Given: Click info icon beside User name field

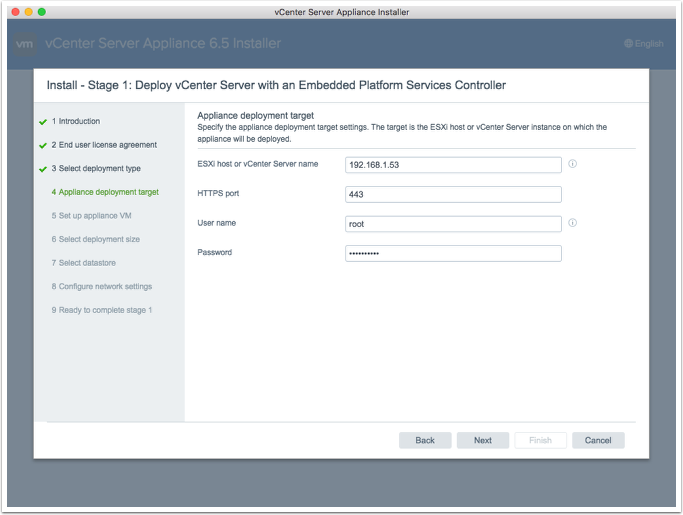Looking at the screenshot, I should coord(573,223).
